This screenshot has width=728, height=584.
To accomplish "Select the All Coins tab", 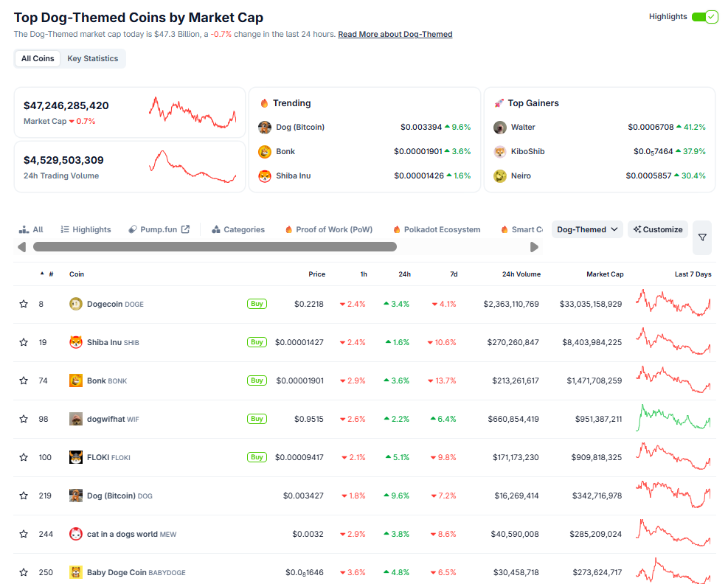I will pos(38,58).
